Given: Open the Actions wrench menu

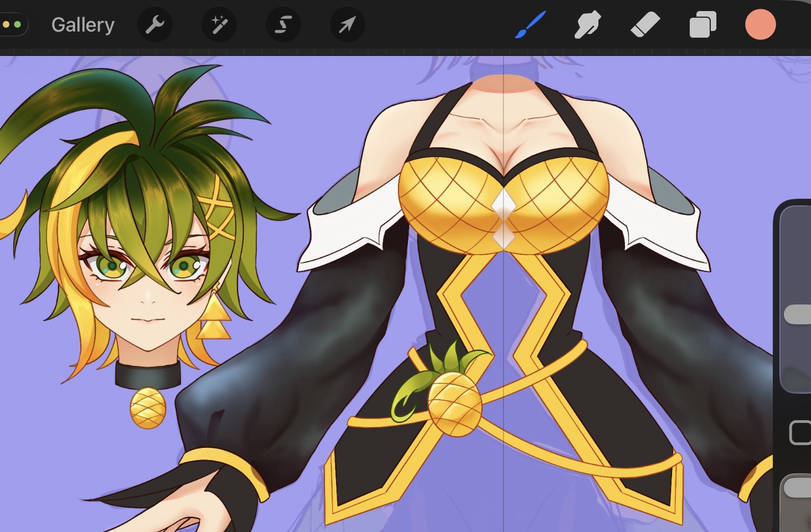Looking at the screenshot, I should pyautogui.click(x=155, y=25).
